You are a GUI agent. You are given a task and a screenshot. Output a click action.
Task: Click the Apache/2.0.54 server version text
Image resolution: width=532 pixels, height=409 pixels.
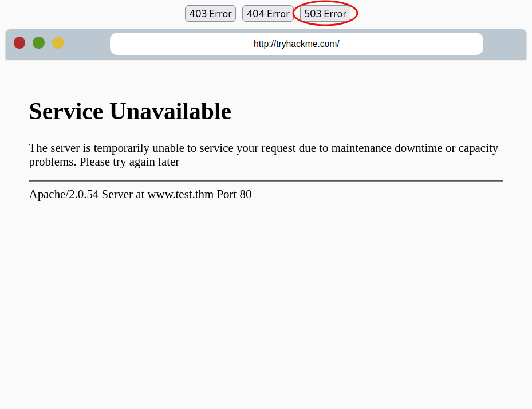click(x=65, y=194)
